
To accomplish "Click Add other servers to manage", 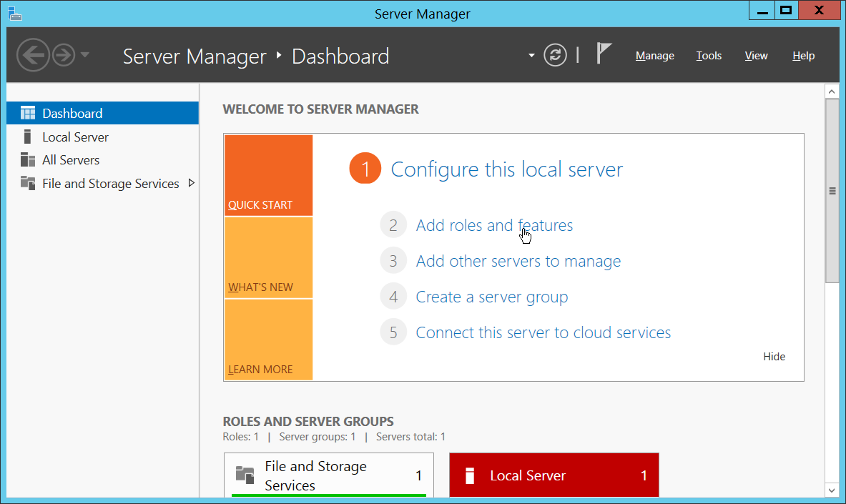I will click(518, 262).
